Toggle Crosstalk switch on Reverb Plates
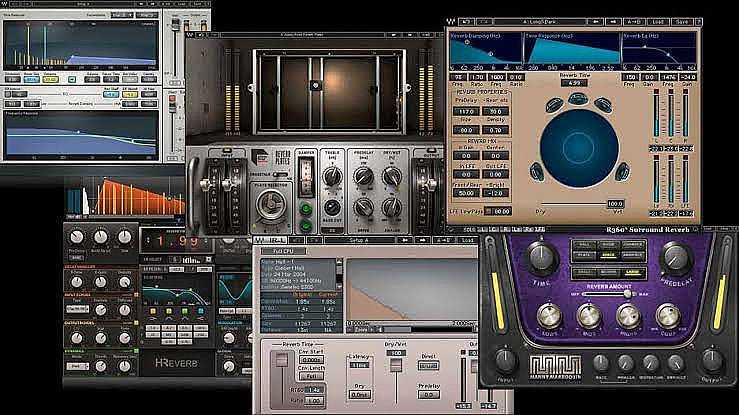Viewport: 739px width, 415px height. point(281,174)
